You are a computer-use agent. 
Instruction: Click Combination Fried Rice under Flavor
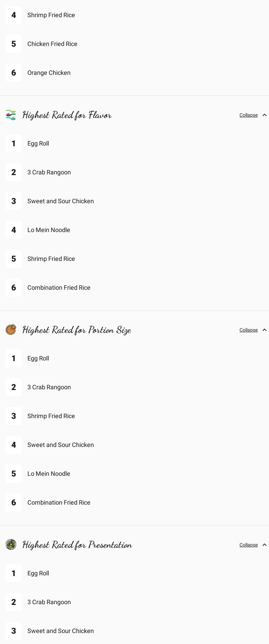tap(59, 288)
